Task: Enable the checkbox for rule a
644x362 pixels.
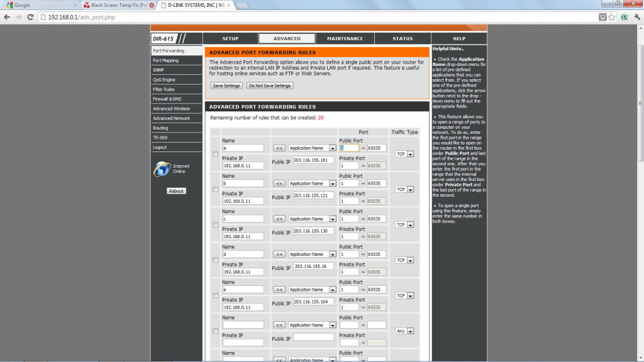Action: click(215, 154)
